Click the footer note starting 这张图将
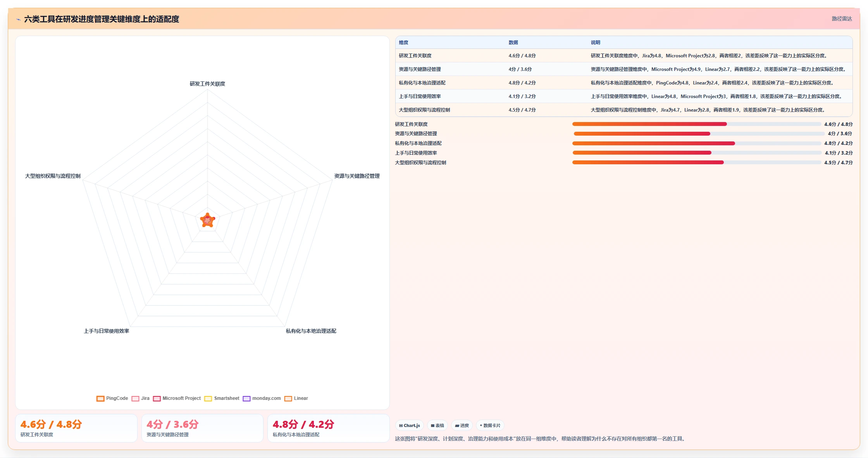The height and width of the screenshot is (458, 868). point(541,439)
